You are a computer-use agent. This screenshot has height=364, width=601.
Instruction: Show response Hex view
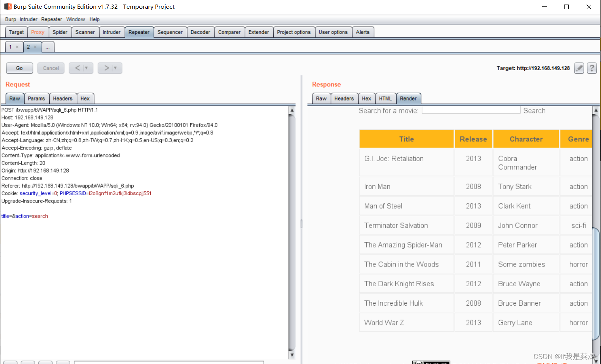[x=366, y=99]
